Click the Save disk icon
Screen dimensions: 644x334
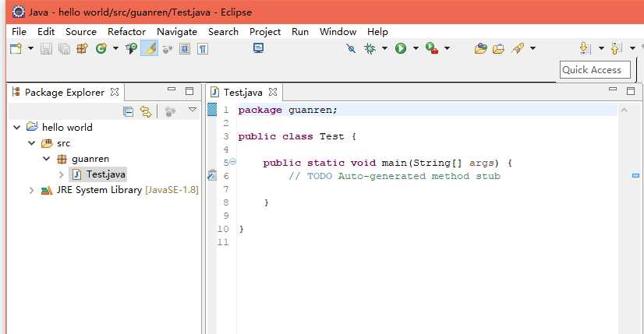[x=46, y=49]
